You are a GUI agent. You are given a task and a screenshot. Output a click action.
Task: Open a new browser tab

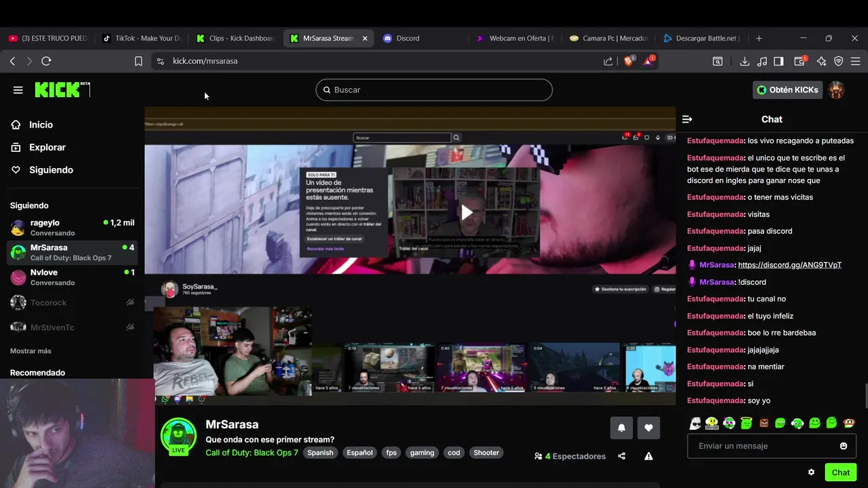[759, 39]
